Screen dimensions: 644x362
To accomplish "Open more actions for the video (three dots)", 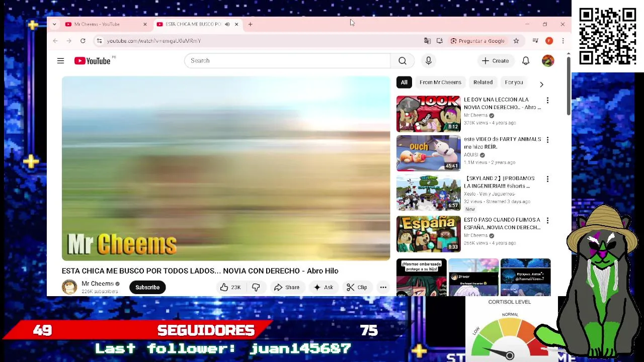I will [383, 287].
